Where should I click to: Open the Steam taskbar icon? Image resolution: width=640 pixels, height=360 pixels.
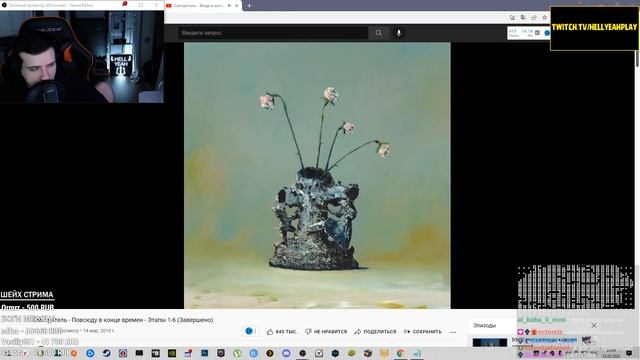pos(107,353)
